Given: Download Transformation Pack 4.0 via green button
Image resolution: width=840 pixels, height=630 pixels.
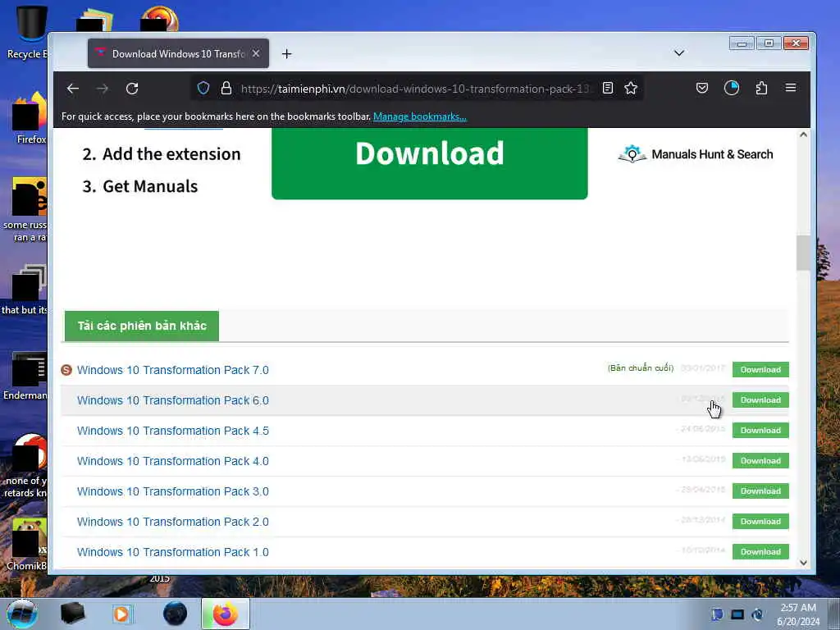Looking at the screenshot, I should coord(760,461).
